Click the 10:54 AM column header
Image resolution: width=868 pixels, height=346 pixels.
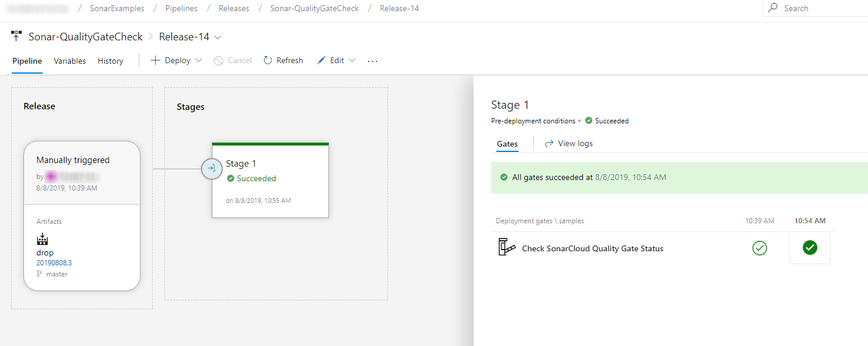810,221
